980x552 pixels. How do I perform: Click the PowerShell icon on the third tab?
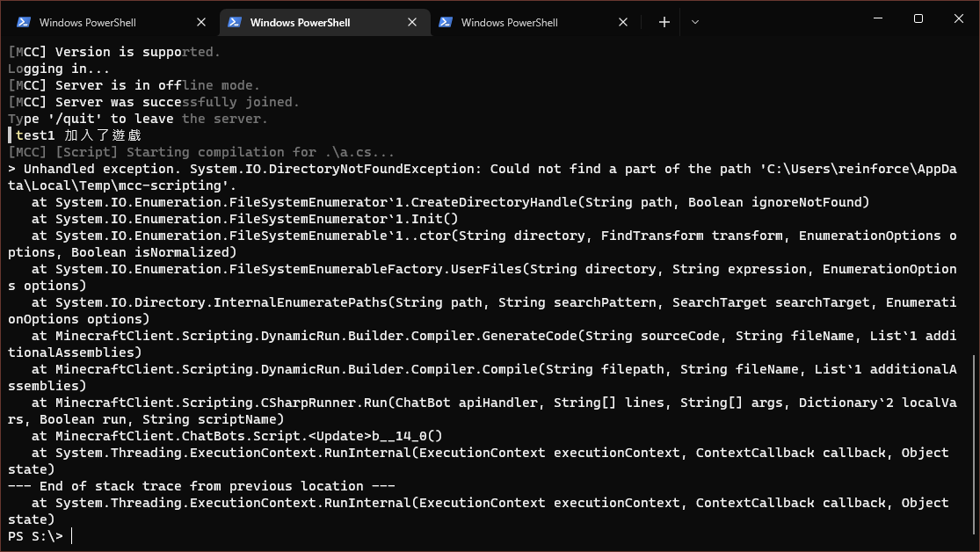coord(446,22)
